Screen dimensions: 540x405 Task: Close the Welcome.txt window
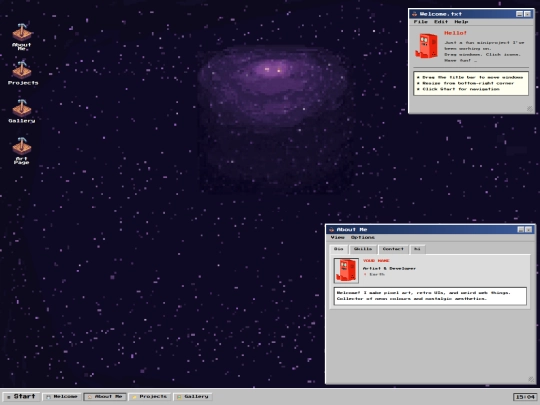click(528, 14)
